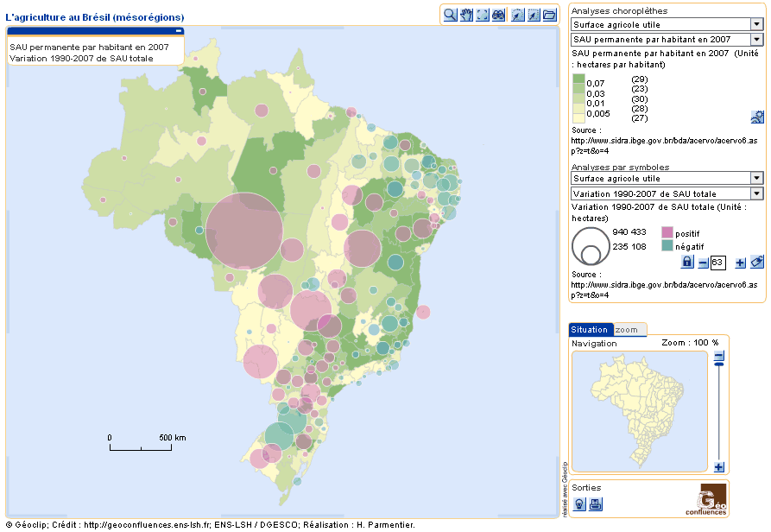
Task: Open the Surface agricole utile choropleth dropdown
Action: [x=756, y=24]
